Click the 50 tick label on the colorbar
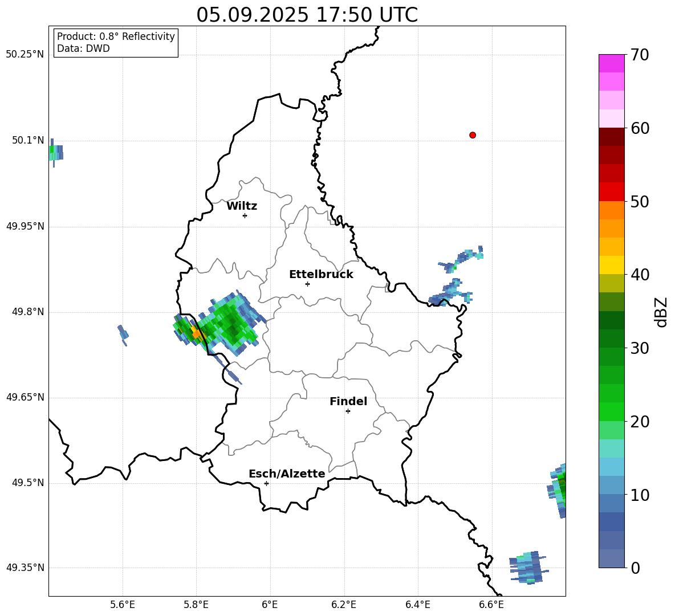This screenshot has width=675, height=616. (x=640, y=201)
